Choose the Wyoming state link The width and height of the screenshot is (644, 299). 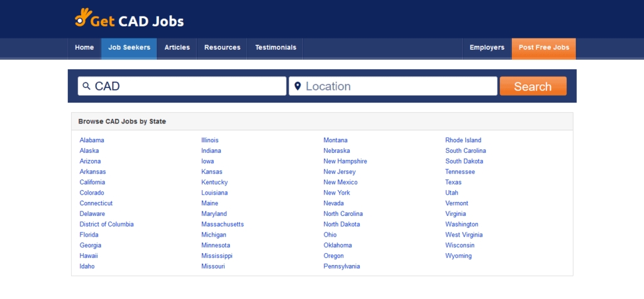click(458, 256)
